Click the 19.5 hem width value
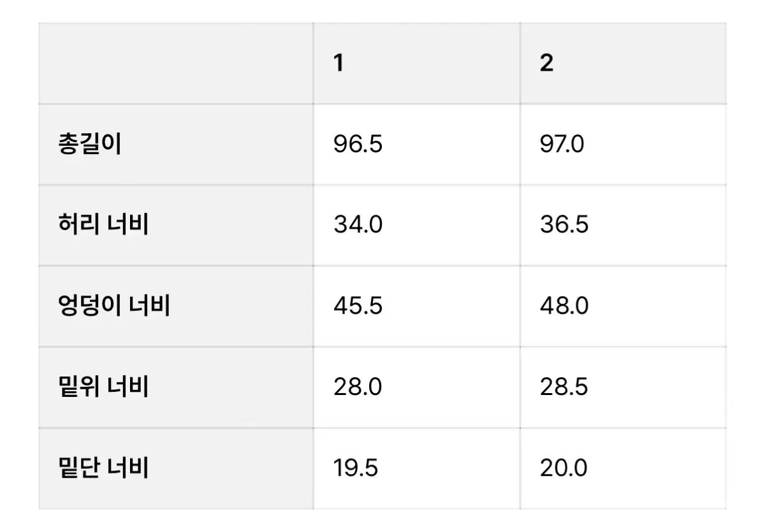 pyautogui.click(x=355, y=468)
